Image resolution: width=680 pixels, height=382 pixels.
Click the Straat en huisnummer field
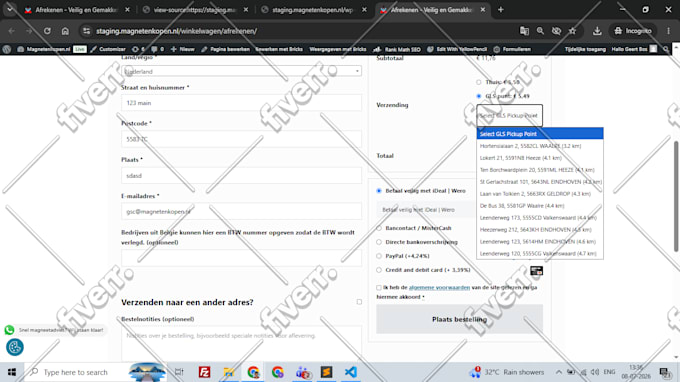click(242, 103)
